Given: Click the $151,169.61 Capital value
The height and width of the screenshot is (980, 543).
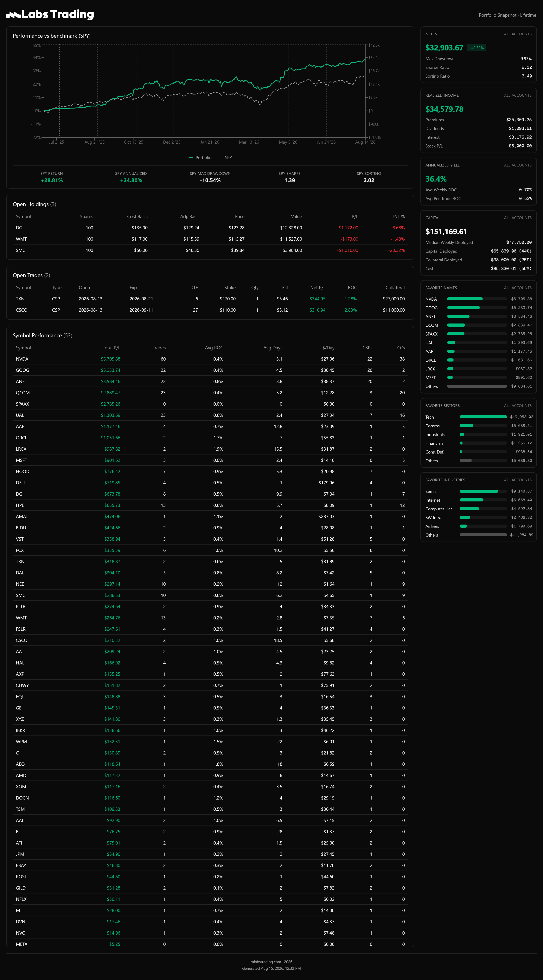Looking at the screenshot, I should [446, 232].
